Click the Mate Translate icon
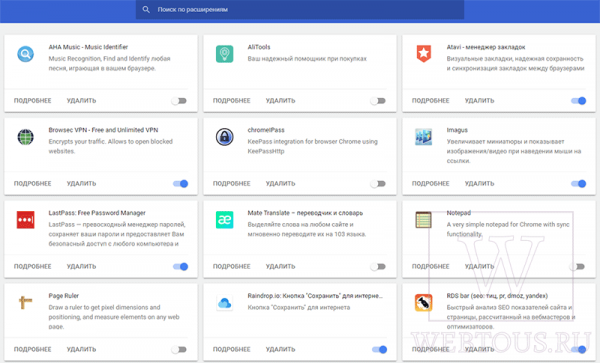 coord(225,220)
